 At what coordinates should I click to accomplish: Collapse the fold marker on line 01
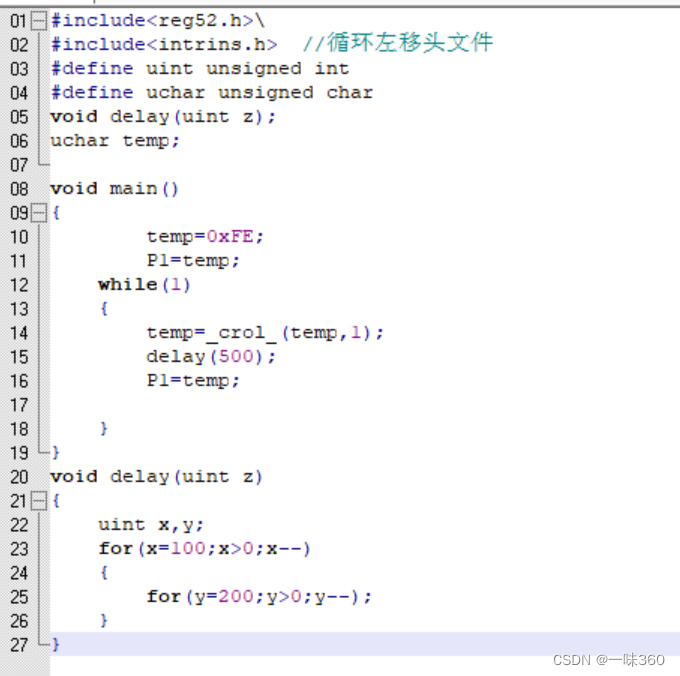[39, 21]
